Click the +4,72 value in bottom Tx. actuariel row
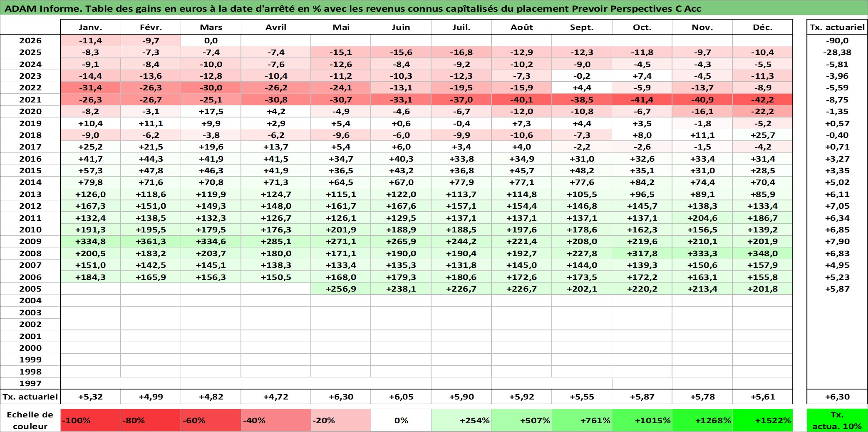This screenshot has height=432, width=868. tap(276, 397)
